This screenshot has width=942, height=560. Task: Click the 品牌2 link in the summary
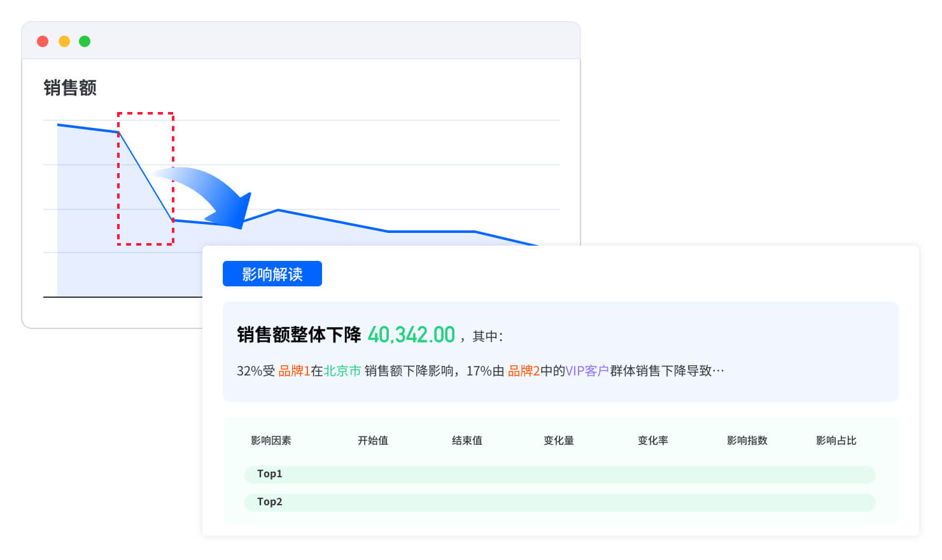pos(523,371)
